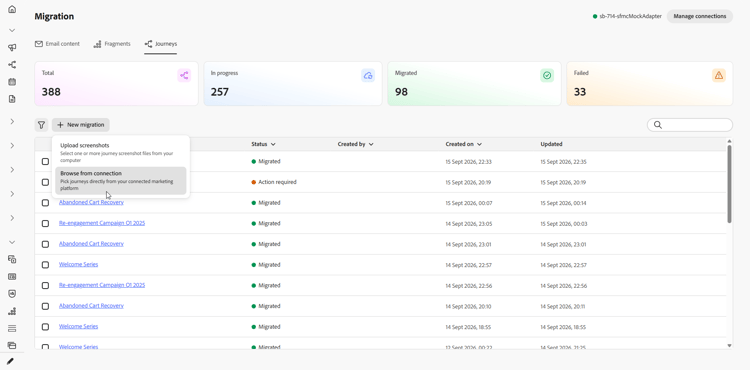Open Abandoned Cart Recovery link created 14 Sept 20:10

[91, 305]
